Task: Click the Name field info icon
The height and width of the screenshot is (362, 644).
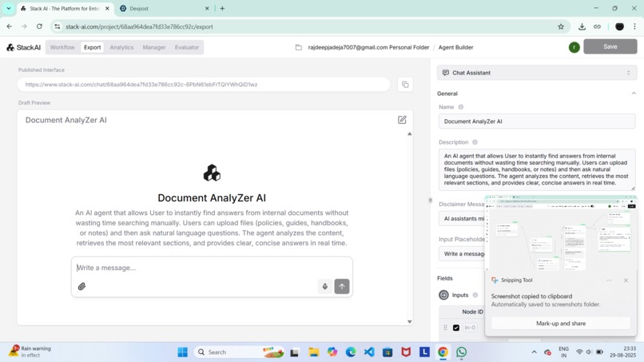Action: coord(461,107)
